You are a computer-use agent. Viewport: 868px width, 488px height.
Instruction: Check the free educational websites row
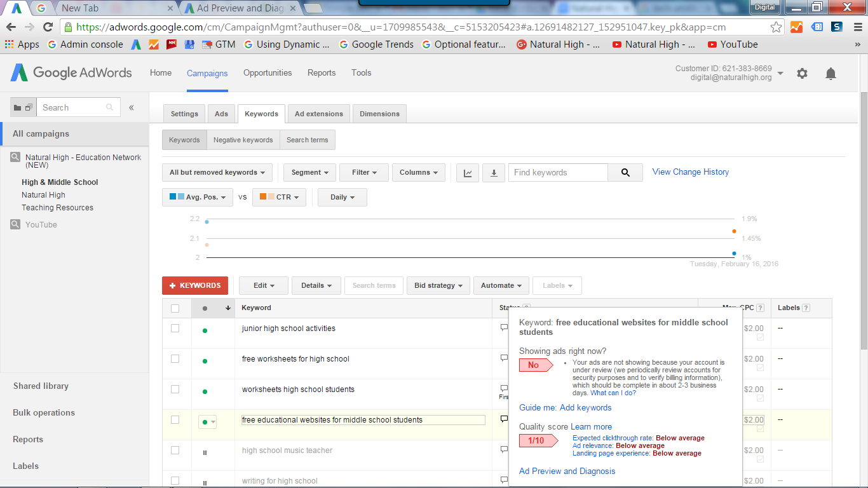tap(175, 420)
